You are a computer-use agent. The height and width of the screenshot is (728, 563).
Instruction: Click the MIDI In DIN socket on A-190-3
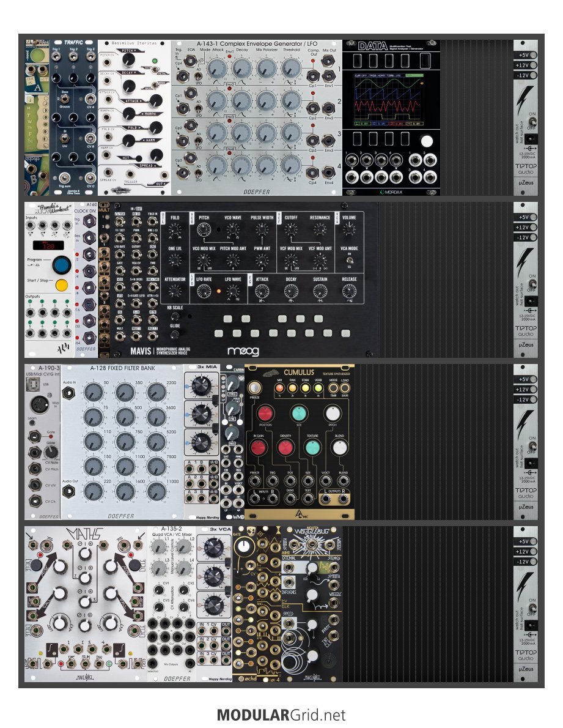click(39, 404)
